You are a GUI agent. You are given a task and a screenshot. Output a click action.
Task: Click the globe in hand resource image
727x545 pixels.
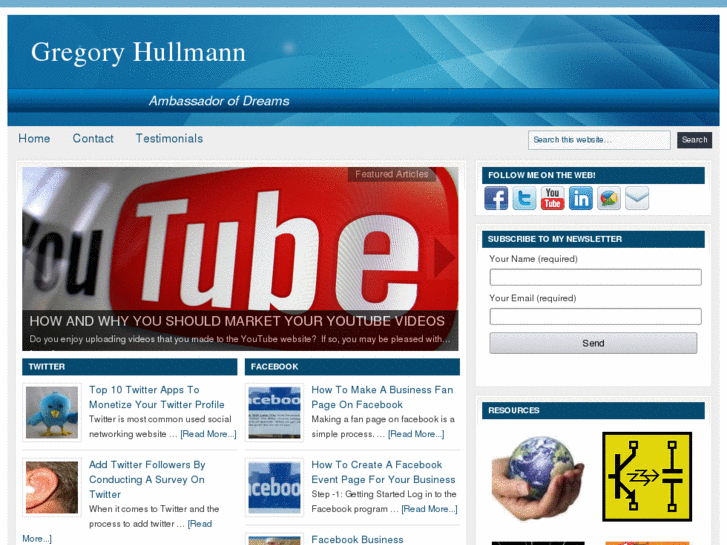coord(538,477)
